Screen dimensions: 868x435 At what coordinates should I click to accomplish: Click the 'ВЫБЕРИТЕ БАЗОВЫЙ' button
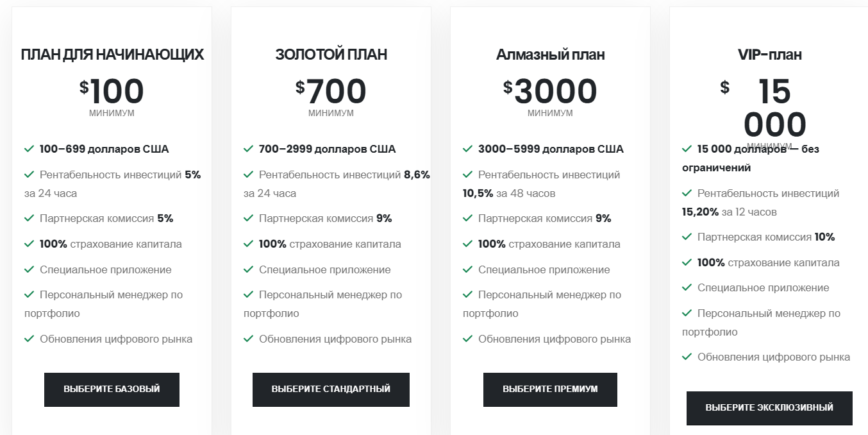click(x=112, y=389)
